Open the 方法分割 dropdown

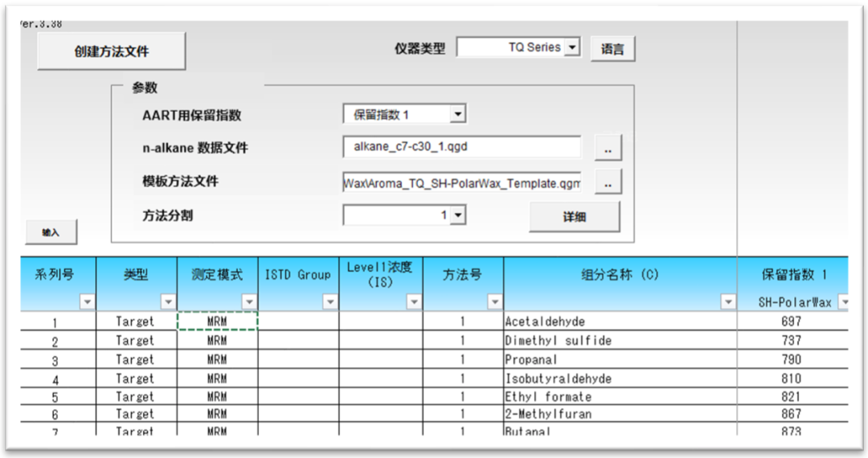click(457, 215)
